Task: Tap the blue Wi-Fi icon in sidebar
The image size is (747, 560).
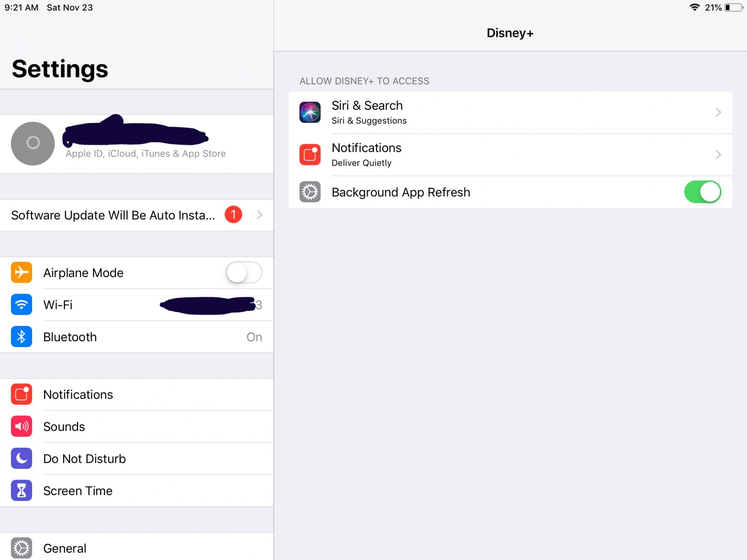Action: [21, 305]
